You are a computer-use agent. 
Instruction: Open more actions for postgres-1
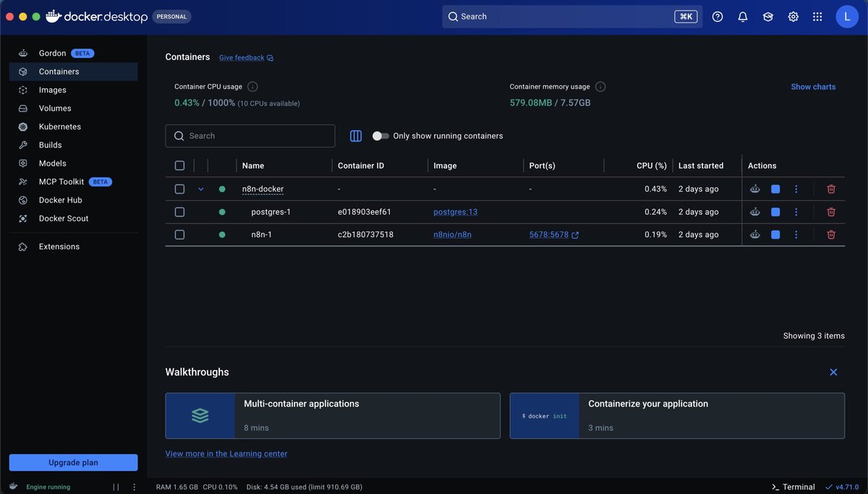(x=796, y=212)
